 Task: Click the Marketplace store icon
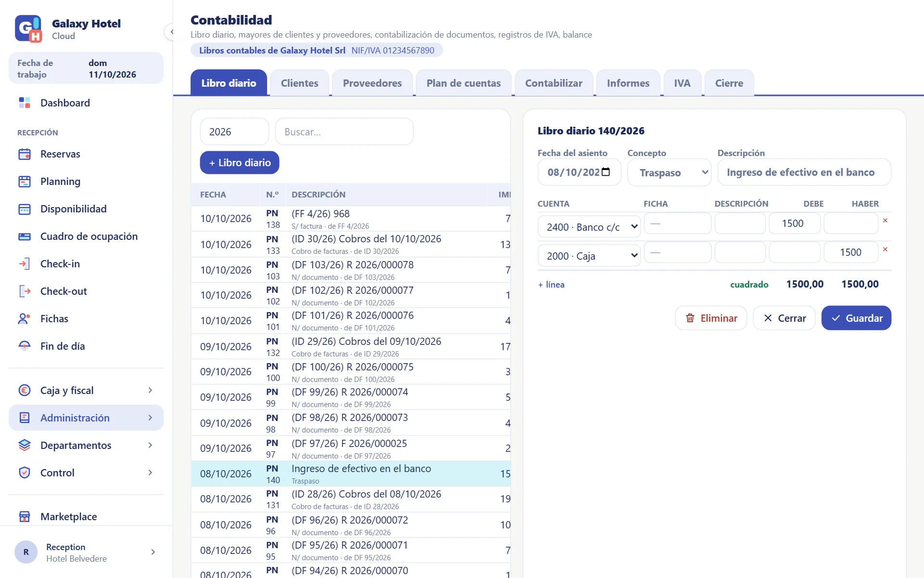[x=25, y=516]
